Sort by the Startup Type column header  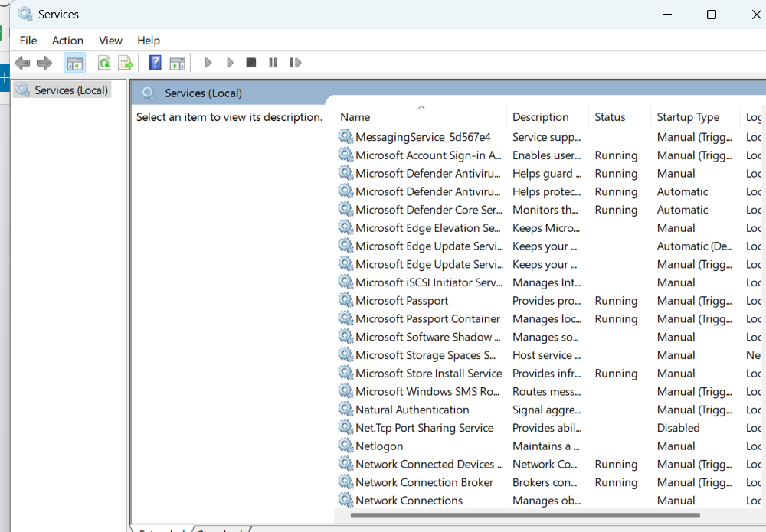(x=696, y=116)
